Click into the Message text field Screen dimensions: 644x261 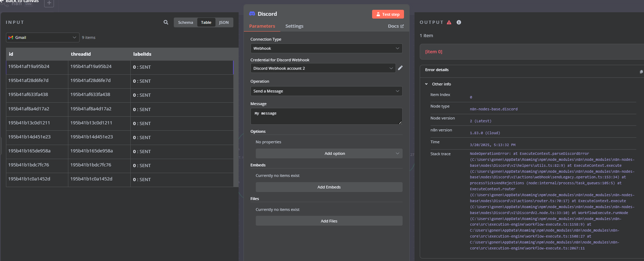[x=326, y=116]
